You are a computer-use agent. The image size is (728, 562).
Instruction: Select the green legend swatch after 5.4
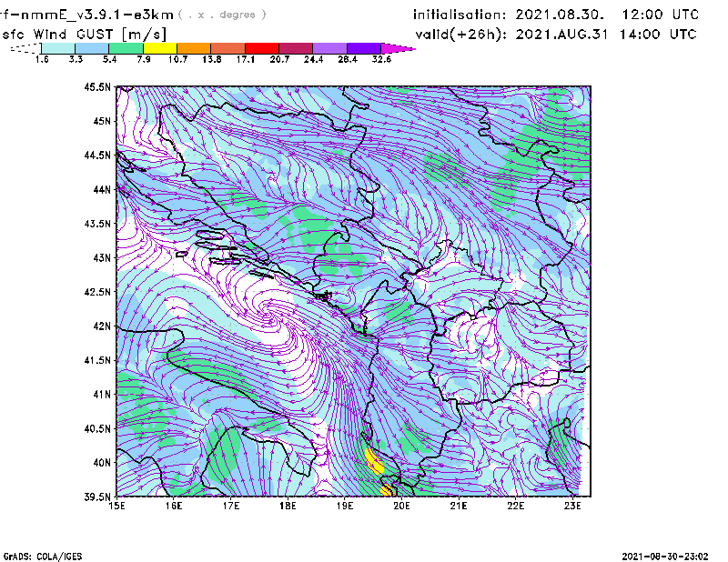pyautogui.click(x=126, y=48)
